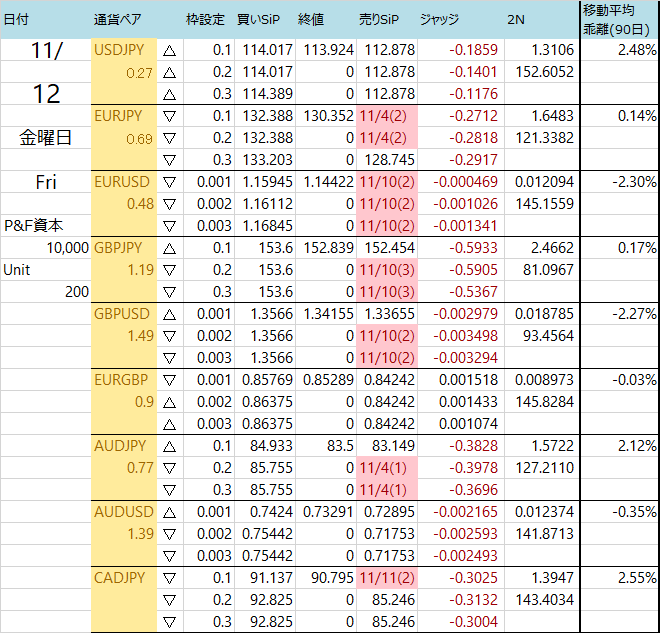Image resolution: width=660 pixels, height=633 pixels.
Task: Select the judge value 0.001518
Action: pyautogui.click(x=468, y=380)
